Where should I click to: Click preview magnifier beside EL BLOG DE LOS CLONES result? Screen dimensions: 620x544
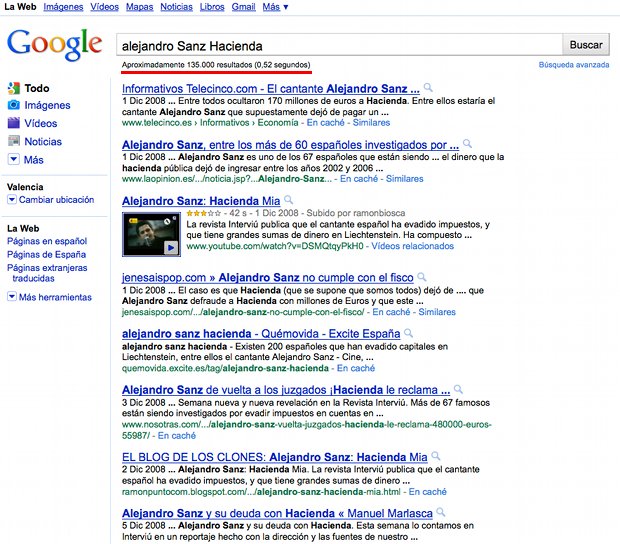click(x=436, y=456)
